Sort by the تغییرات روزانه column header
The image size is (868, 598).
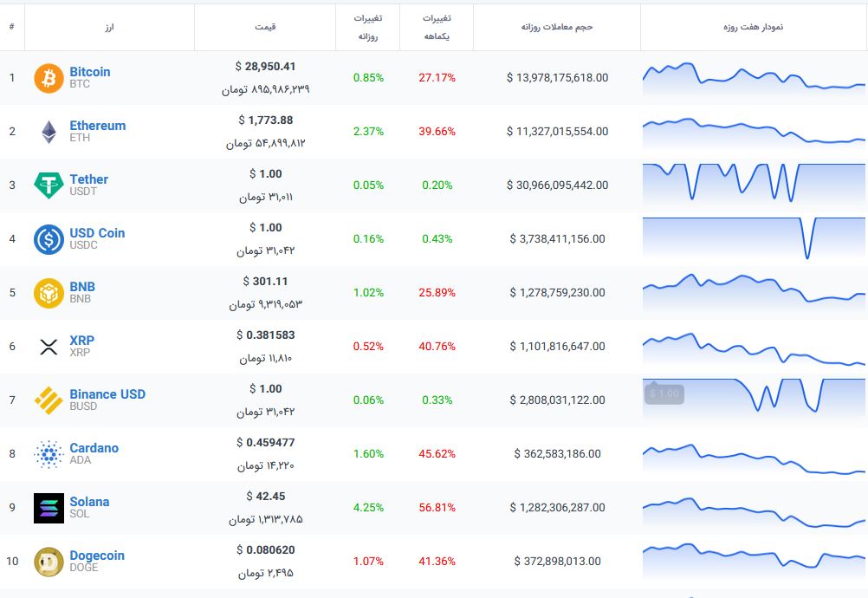pos(368,27)
